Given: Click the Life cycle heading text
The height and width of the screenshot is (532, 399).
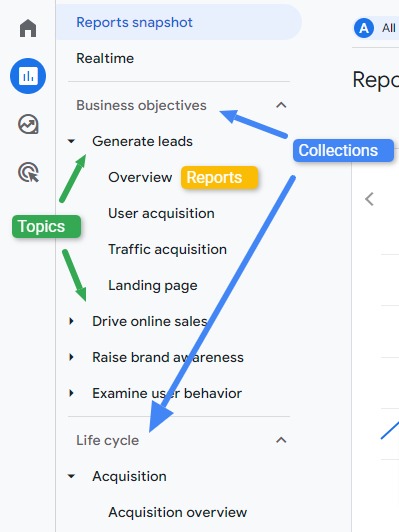Looking at the screenshot, I should click(108, 440).
